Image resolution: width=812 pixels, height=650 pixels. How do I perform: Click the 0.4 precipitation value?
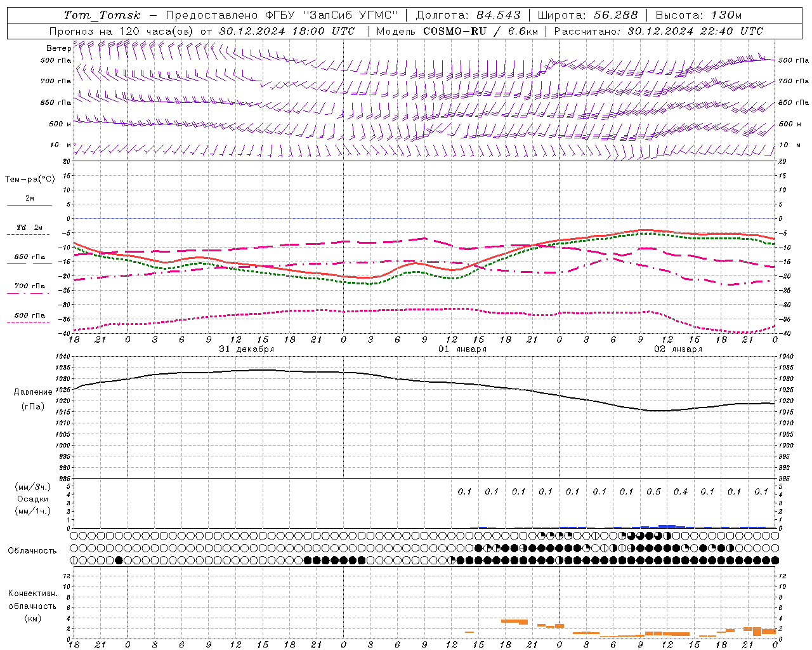pos(681,491)
